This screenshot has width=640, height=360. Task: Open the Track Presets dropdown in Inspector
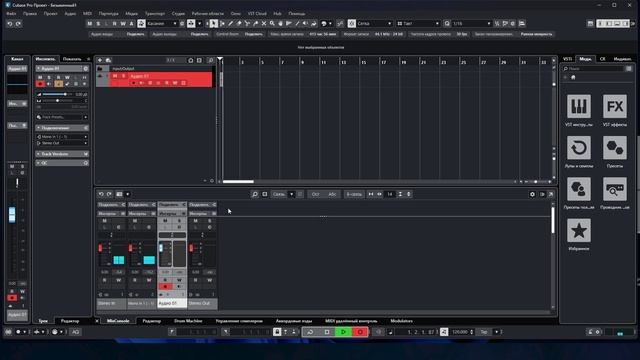pos(62,117)
